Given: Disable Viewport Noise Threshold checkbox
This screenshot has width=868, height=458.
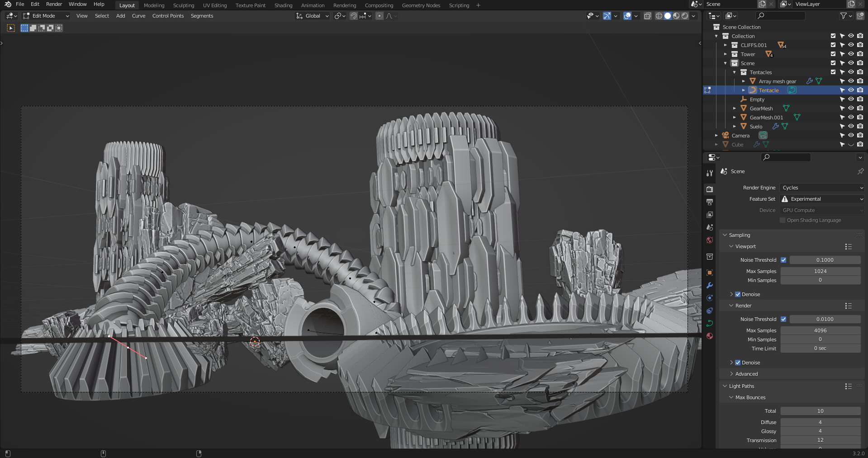Looking at the screenshot, I should tap(783, 260).
